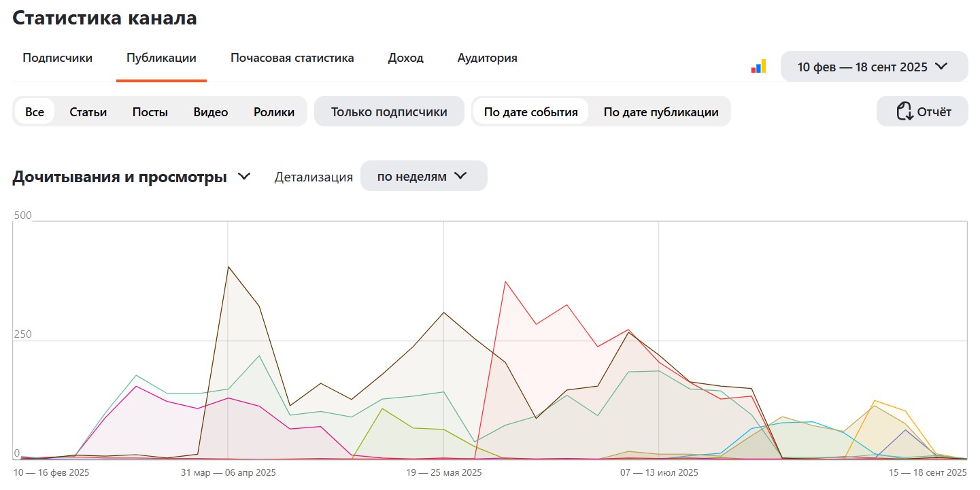980x490 pixels.
Task: Open the Подписчики tab
Action: coord(57,58)
